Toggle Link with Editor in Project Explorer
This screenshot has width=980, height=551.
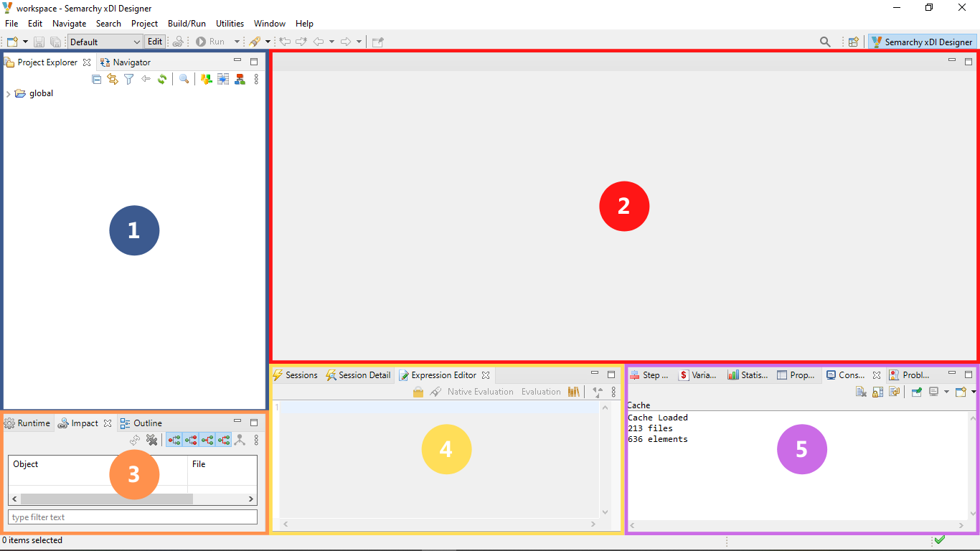coord(113,80)
